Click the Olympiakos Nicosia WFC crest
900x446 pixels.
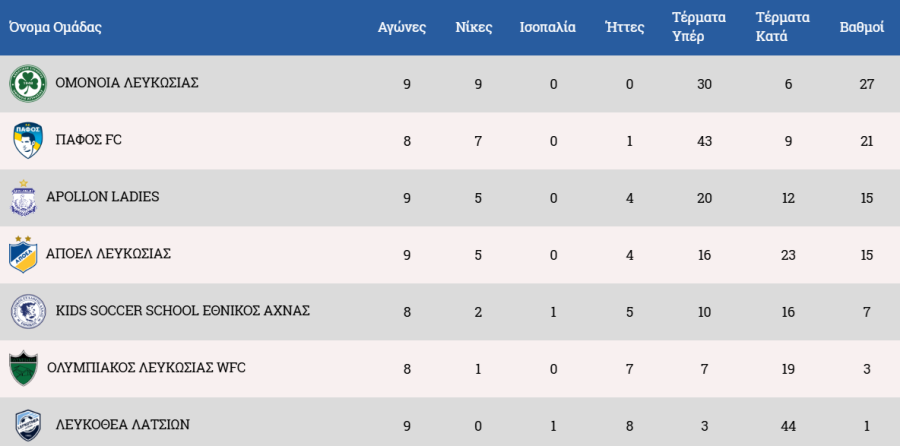point(23,368)
